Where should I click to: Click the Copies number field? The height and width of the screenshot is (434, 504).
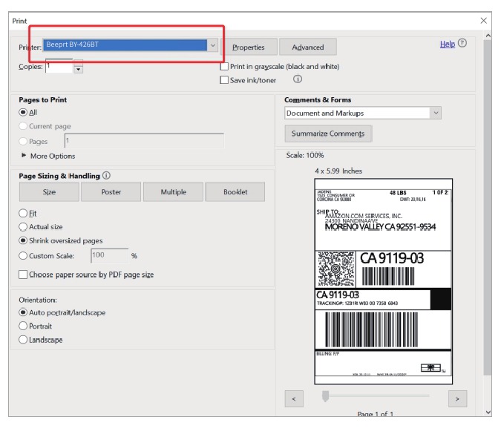click(59, 66)
